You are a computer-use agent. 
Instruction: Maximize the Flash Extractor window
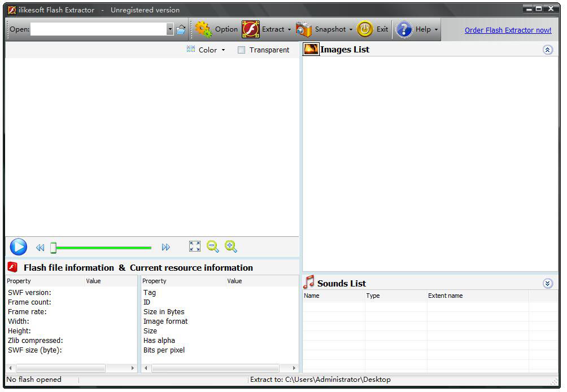pyautogui.click(x=539, y=8)
